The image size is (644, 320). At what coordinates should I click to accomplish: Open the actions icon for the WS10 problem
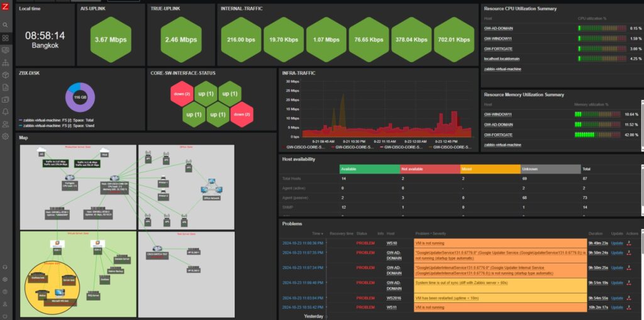click(629, 243)
